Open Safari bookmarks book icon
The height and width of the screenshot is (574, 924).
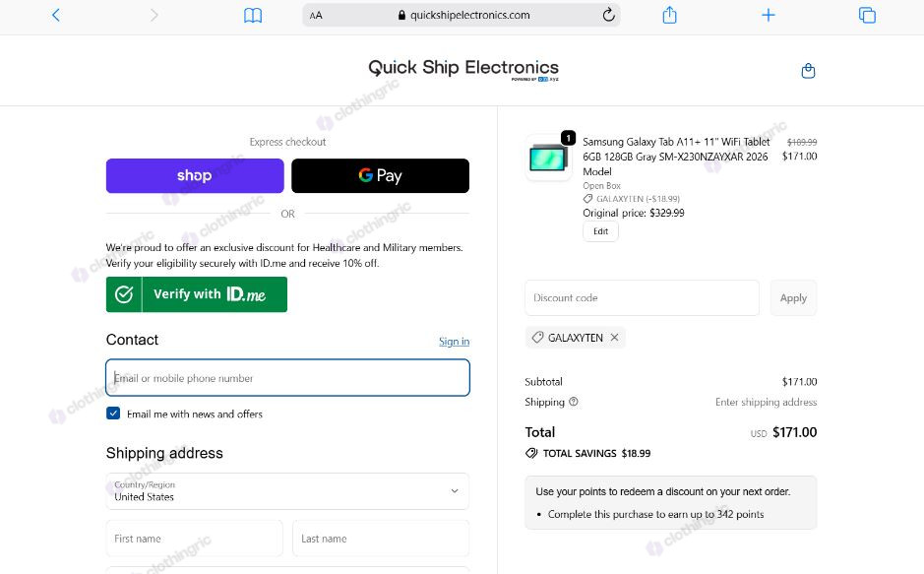(253, 16)
